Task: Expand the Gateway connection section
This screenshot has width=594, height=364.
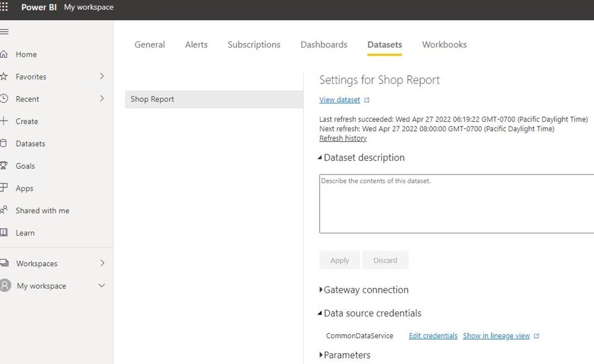Action: (x=321, y=289)
